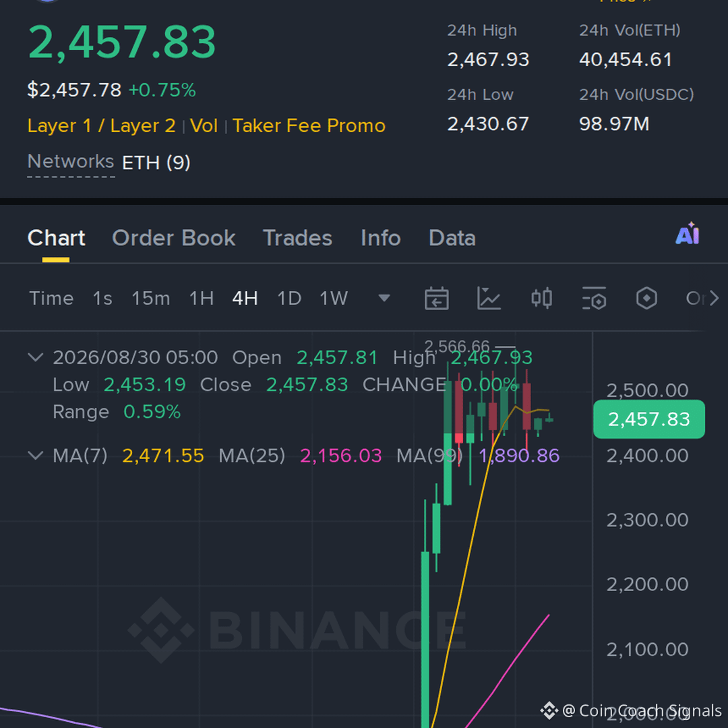Tap the 24h Low value 2,430.67
The width and height of the screenshot is (728, 728).
click(488, 124)
